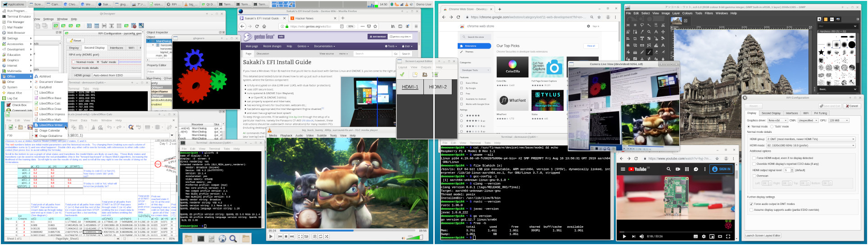868x245 pixels.
Task: Bookmark the Chrome Web Store page with star
Action: pyautogui.click(x=599, y=17)
